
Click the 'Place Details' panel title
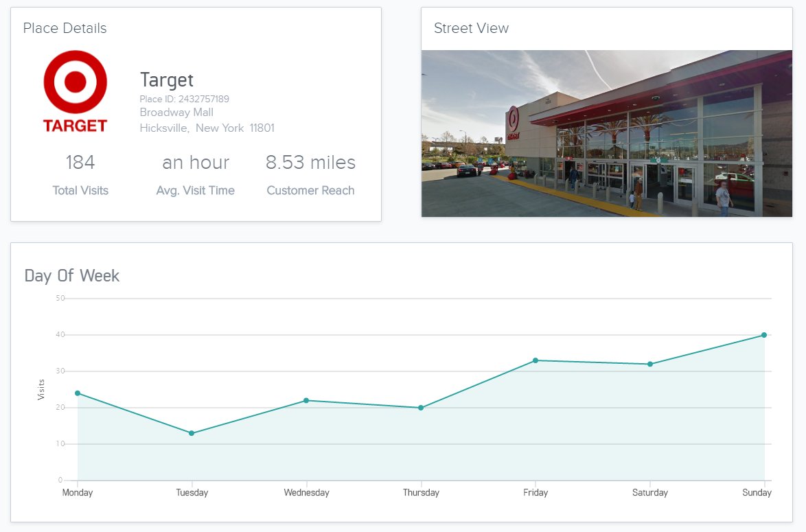[x=65, y=28]
